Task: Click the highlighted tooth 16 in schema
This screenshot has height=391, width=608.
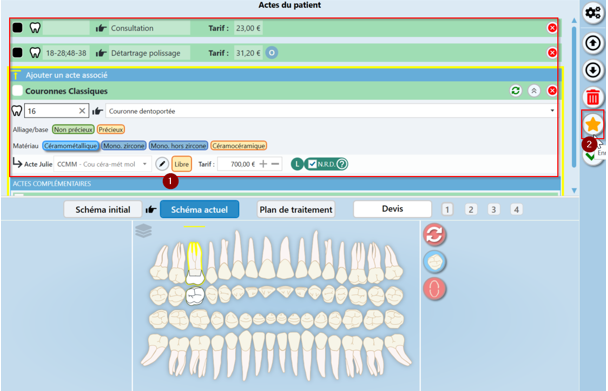Action: coord(195,263)
